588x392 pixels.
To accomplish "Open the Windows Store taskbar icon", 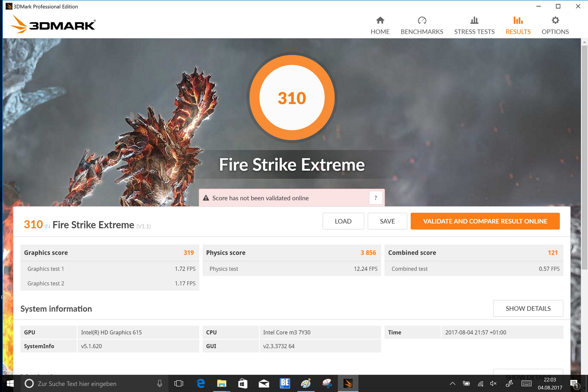I will point(242,384).
